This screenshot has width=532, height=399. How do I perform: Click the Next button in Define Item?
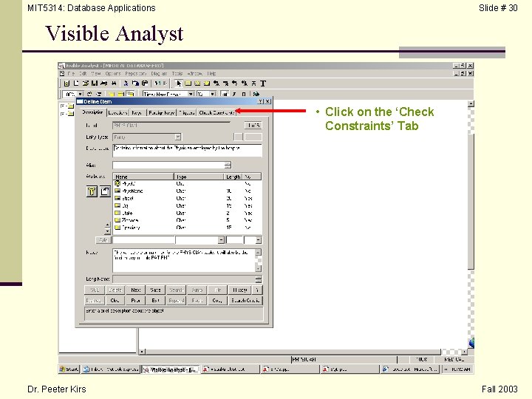(136, 290)
